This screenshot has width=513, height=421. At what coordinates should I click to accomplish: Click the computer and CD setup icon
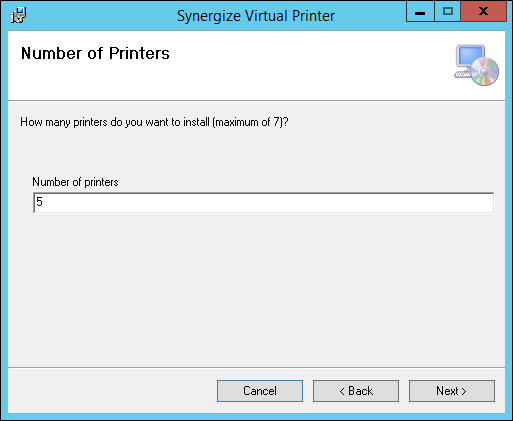(x=476, y=65)
